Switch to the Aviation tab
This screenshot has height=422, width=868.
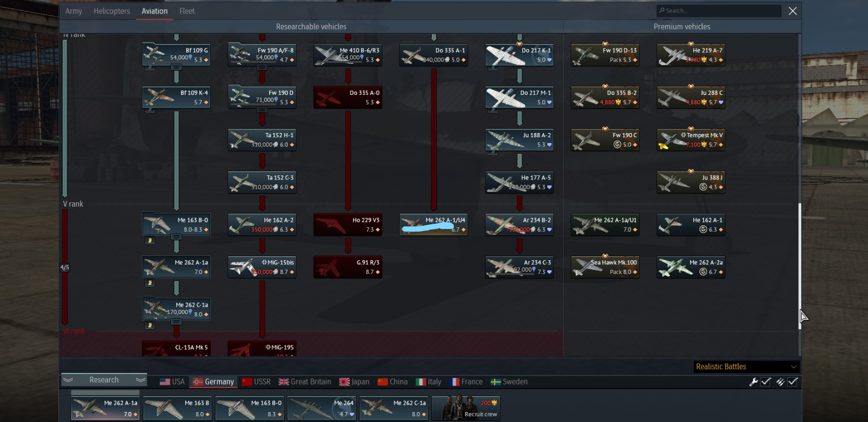pos(154,11)
